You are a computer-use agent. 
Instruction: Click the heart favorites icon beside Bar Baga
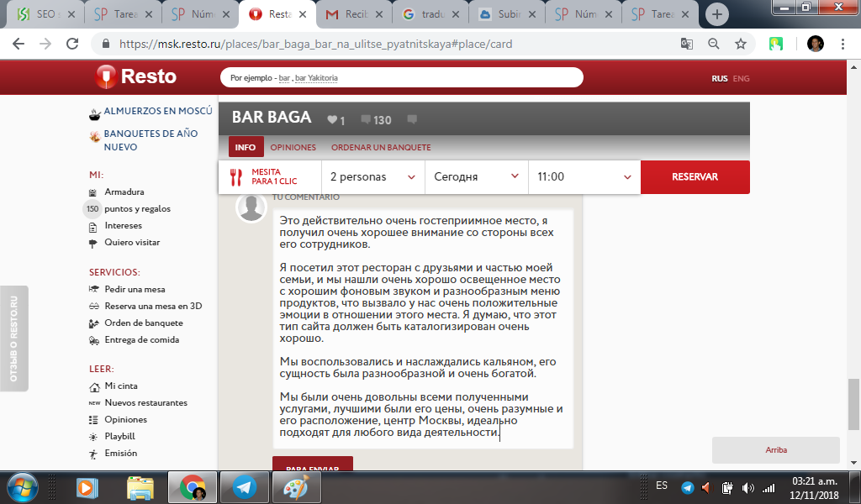tap(331, 119)
